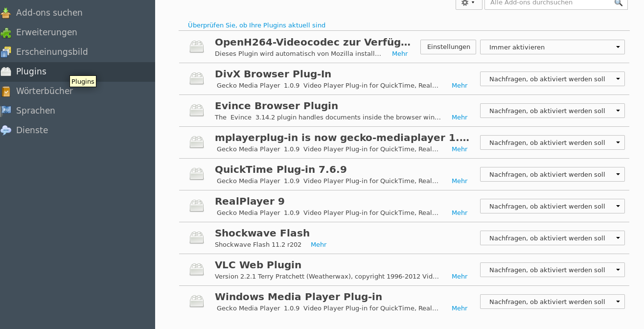The image size is (644, 329).
Task: Switch to the Erweiterungen category
Action: tap(77, 32)
